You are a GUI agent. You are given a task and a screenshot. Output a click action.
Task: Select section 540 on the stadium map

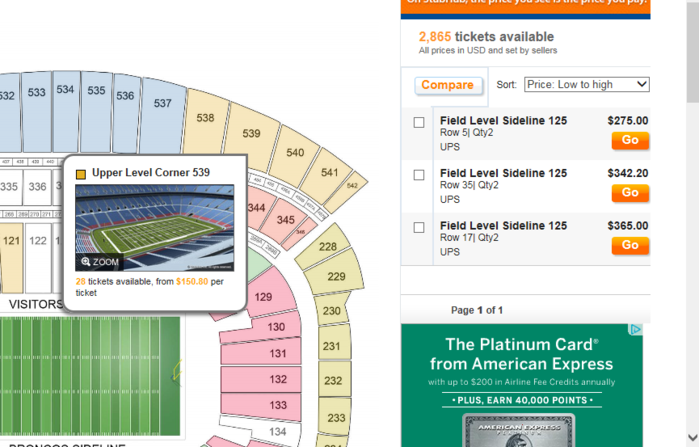tap(295, 153)
